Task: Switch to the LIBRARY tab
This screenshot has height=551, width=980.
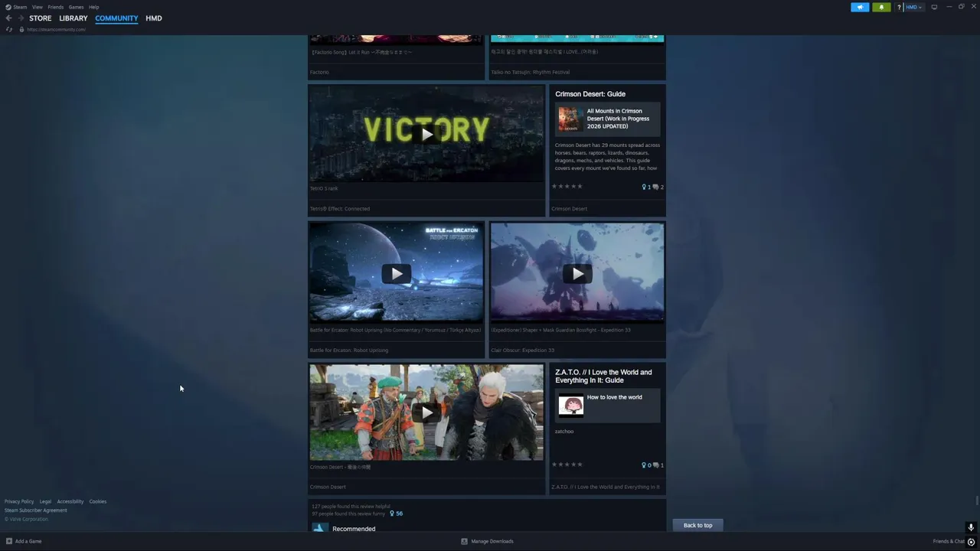Action: (x=73, y=18)
